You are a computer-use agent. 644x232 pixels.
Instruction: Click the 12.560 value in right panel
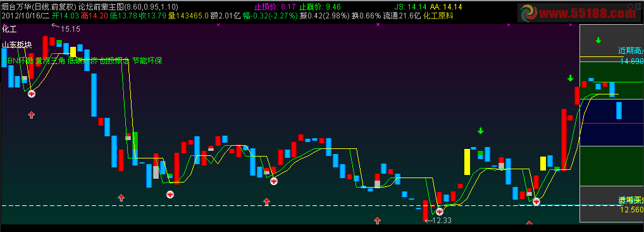632,210
